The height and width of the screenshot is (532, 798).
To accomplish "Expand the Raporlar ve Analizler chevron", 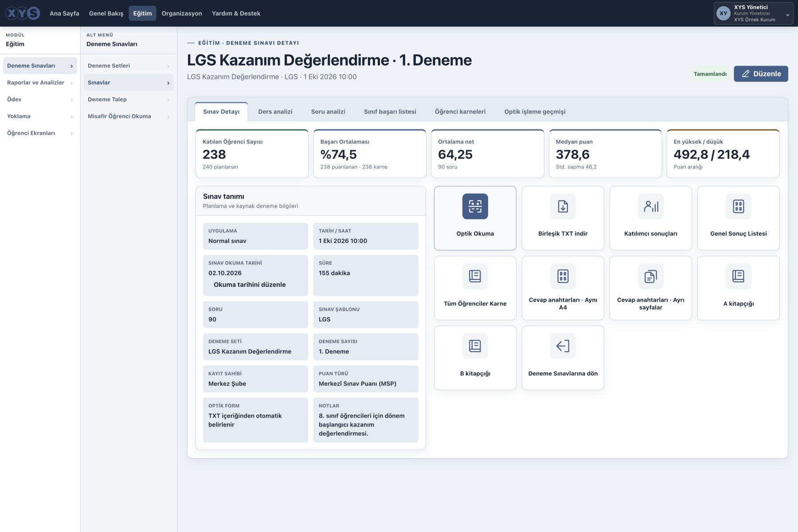I will click(71, 83).
